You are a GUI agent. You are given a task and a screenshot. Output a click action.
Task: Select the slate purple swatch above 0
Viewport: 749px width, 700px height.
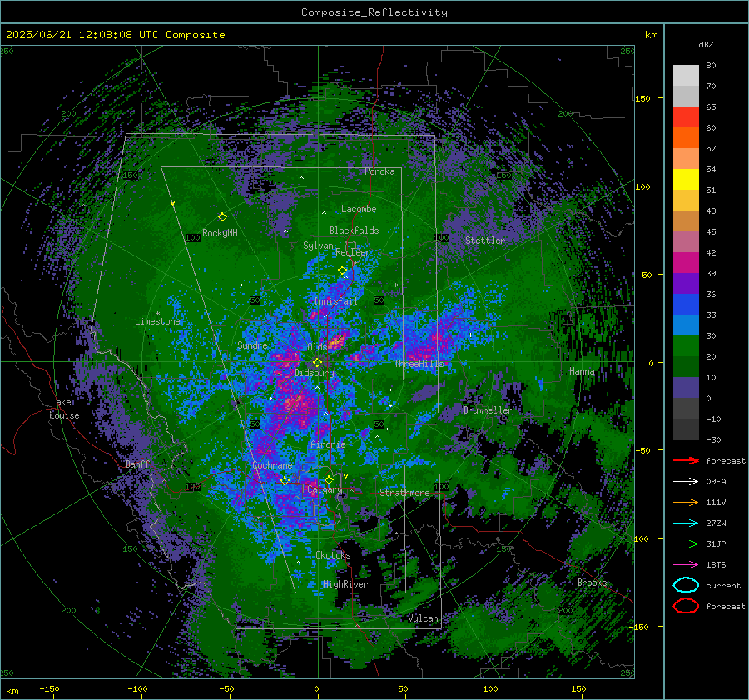click(x=686, y=388)
